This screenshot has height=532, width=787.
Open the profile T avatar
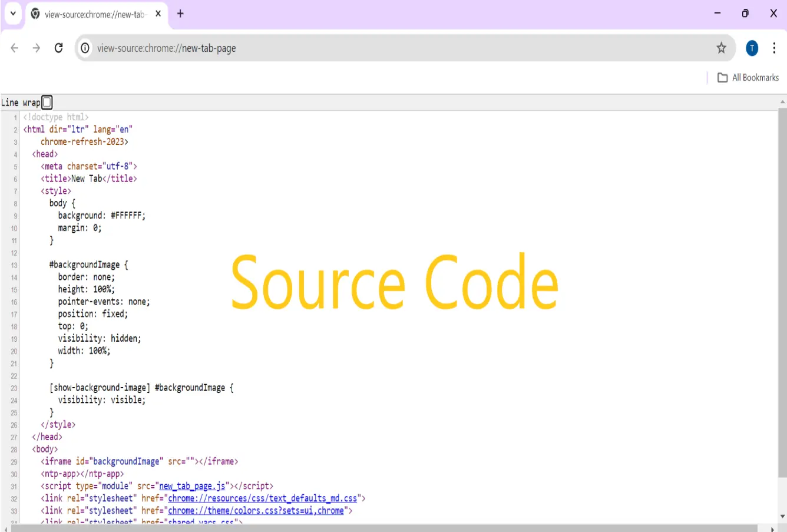752,48
